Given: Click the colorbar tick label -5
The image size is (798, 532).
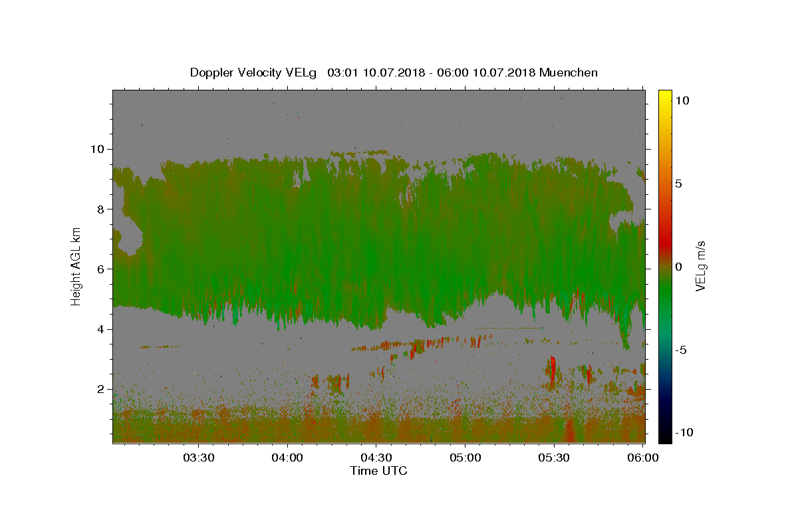Looking at the screenshot, I should (680, 350).
